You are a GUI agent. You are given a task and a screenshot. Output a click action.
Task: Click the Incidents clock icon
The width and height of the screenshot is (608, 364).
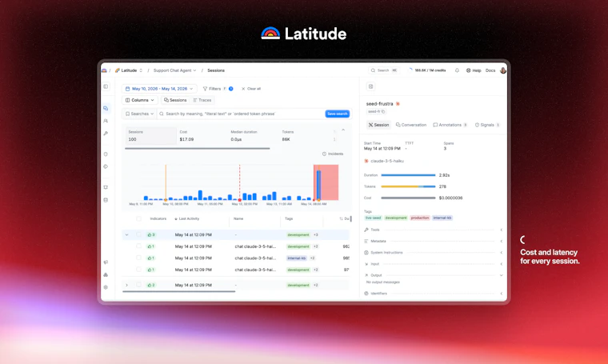(324, 154)
